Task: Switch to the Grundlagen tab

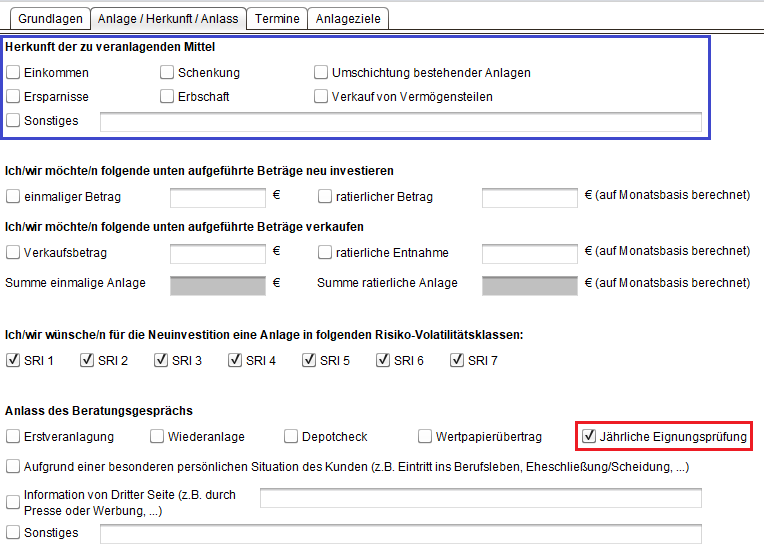Action: pyautogui.click(x=50, y=19)
